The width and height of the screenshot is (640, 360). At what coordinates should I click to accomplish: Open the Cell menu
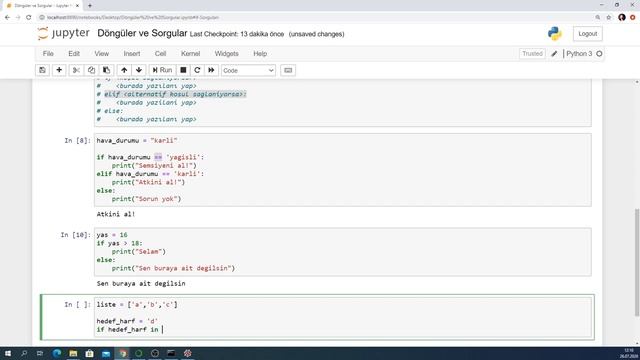pyautogui.click(x=160, y=53)
